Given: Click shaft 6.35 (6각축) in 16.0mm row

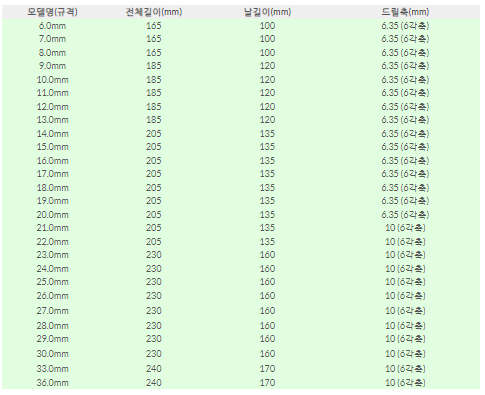Looking at the screenshot, I should 405,161.
